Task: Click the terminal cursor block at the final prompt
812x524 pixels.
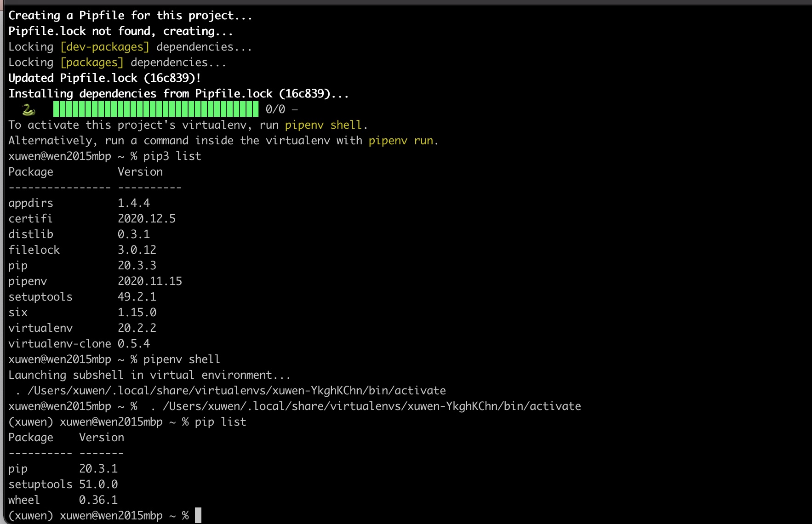Action: pos(198,515)
